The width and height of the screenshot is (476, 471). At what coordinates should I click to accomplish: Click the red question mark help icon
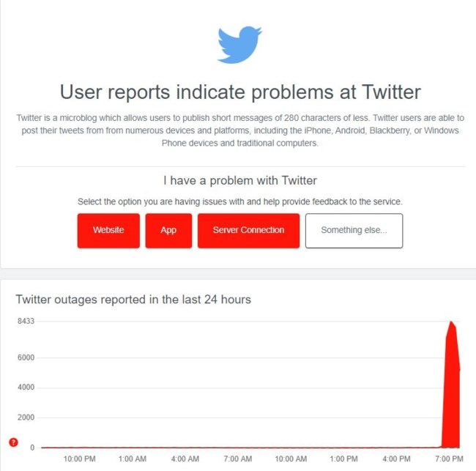(x=13, y=442)
